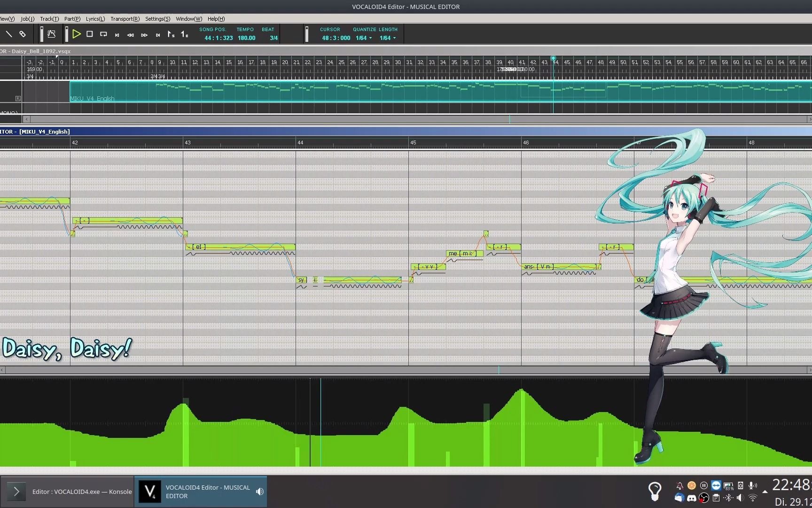Click the volume speaker tray icon
The image size is (812, 508).
[x=741, y=498]
